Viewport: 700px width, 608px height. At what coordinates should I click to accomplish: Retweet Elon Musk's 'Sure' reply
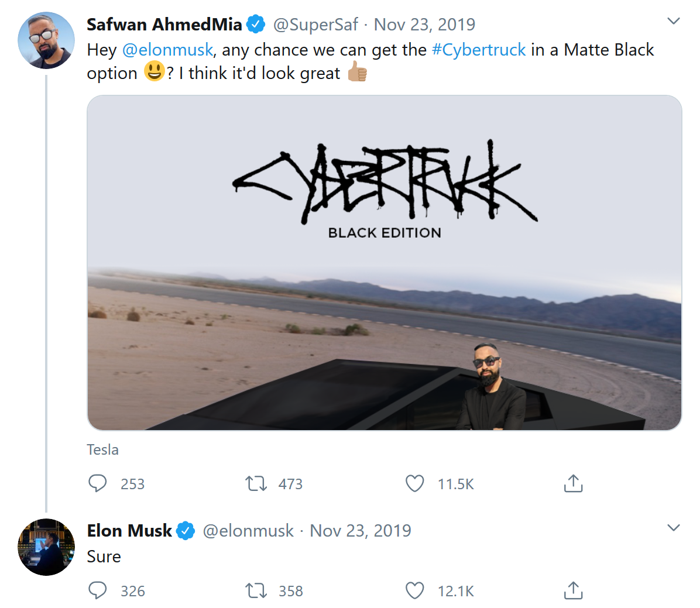[x=256, y=591]
